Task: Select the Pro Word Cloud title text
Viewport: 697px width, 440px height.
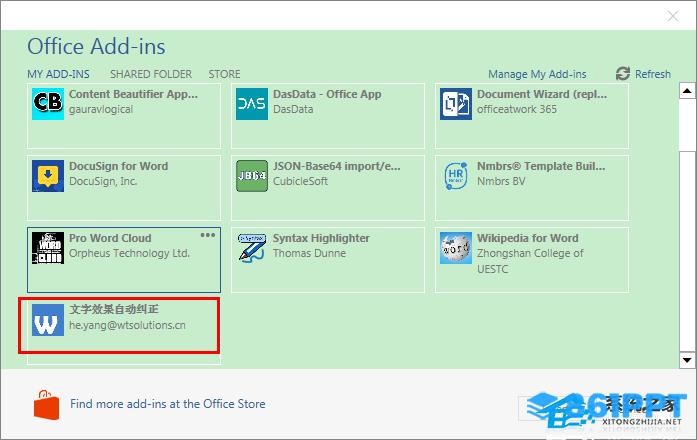Action: point(110,238)
